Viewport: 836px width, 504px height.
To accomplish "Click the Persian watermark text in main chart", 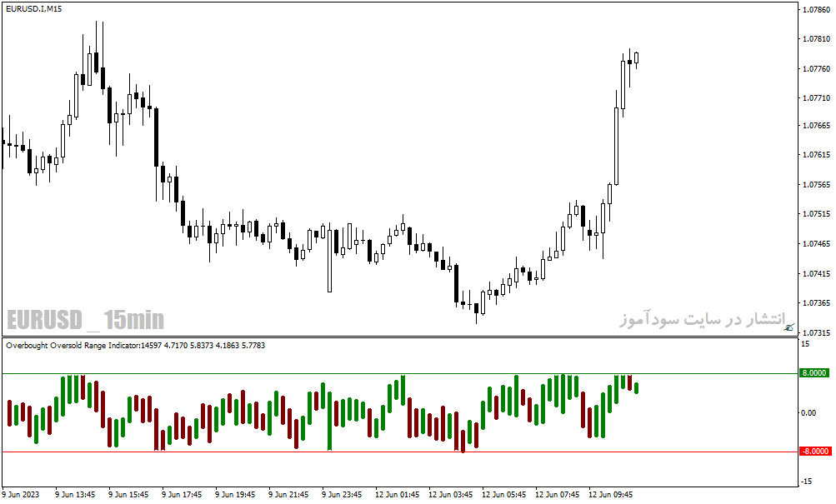I will [702, 318].
